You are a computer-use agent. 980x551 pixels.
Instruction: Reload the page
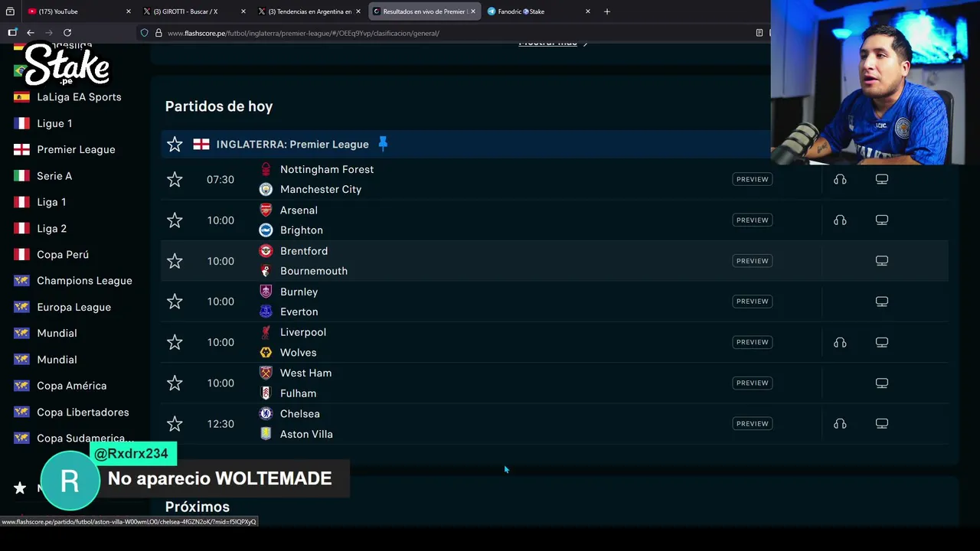point(67,33)
